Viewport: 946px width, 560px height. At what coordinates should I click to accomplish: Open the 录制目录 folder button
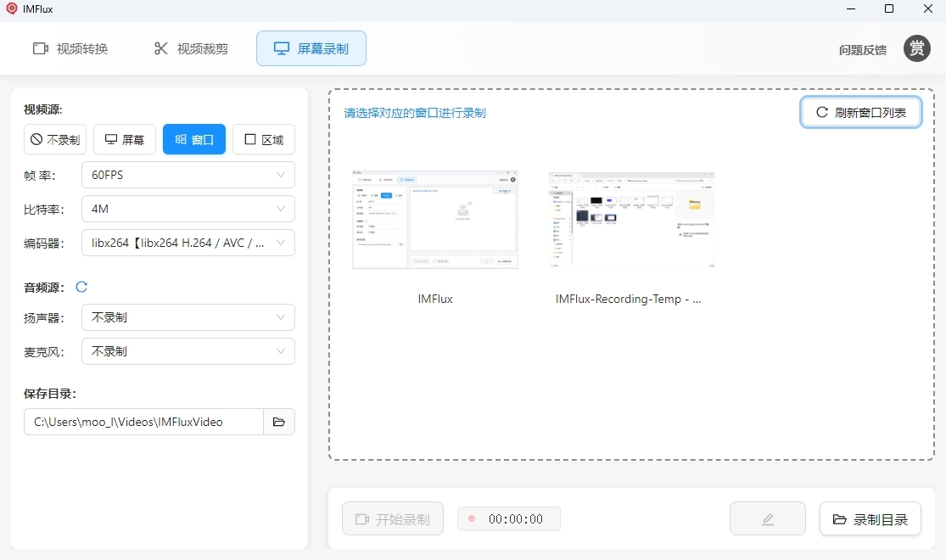(870, 519)
